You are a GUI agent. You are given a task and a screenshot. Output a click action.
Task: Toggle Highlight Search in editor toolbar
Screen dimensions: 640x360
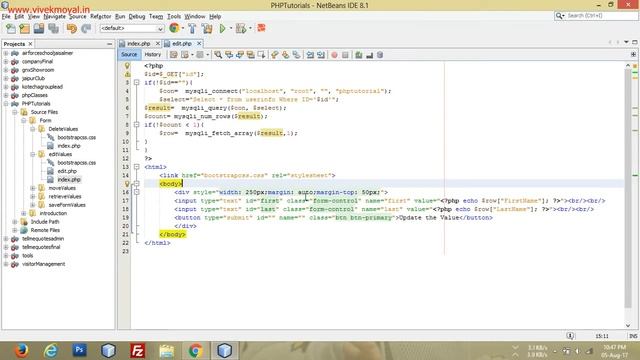click(250, 55)
